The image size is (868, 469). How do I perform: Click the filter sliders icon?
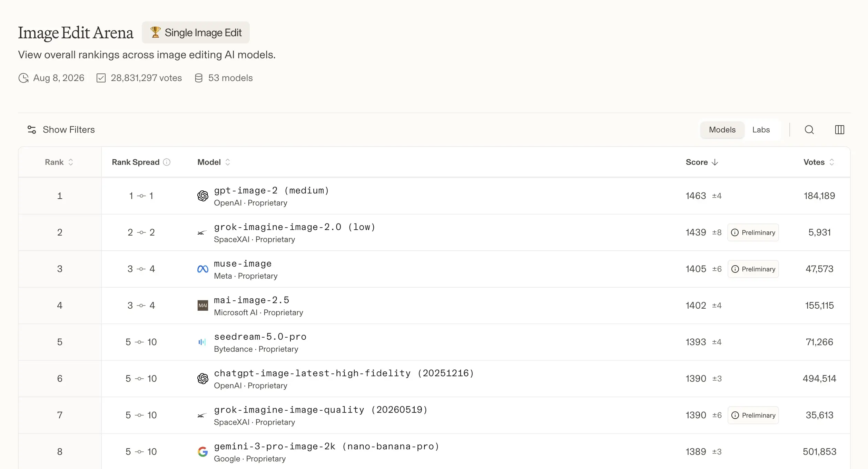[32, 130]
